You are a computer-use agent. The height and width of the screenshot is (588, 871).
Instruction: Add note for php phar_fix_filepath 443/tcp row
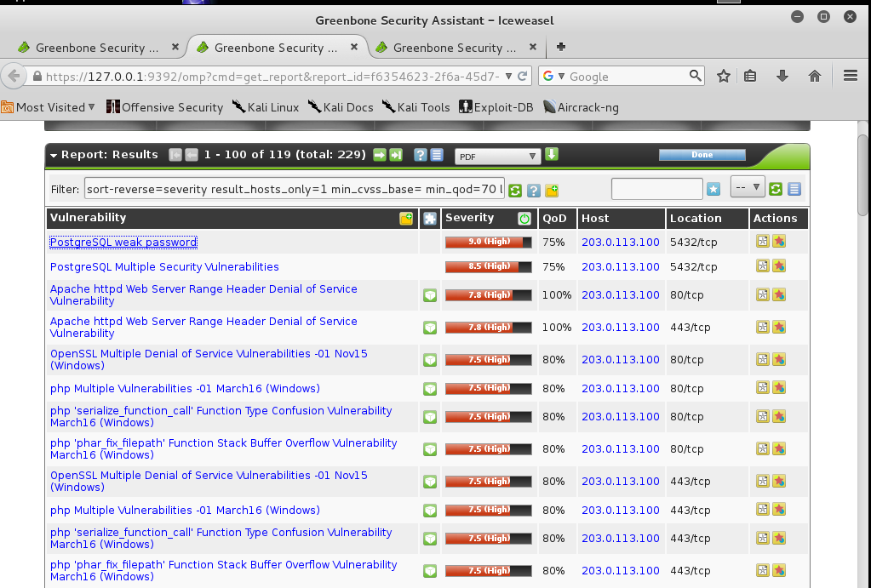[763, 569]
